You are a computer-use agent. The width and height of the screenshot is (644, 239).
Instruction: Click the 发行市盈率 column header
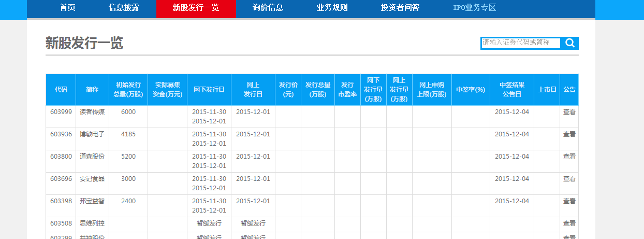[347, 90]
